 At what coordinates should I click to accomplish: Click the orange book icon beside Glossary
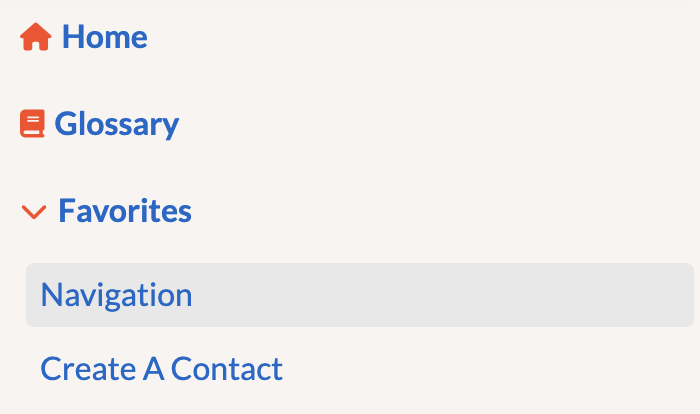click(x=32, y=125)
